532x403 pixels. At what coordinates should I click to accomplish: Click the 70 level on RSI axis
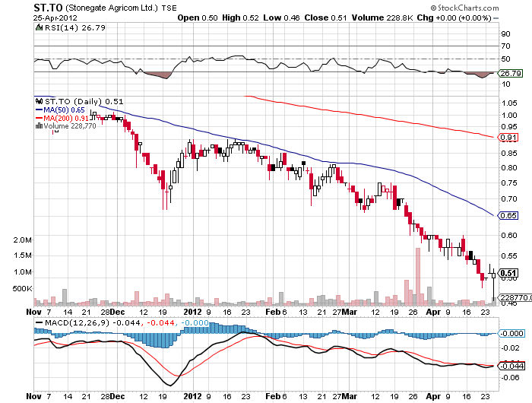coord(505,46)
